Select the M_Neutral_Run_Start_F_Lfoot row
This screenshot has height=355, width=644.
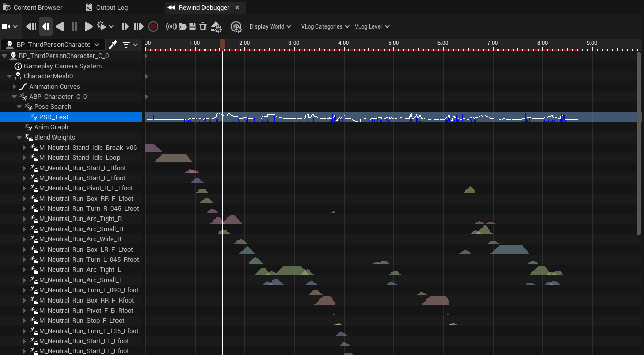point(71,178)
